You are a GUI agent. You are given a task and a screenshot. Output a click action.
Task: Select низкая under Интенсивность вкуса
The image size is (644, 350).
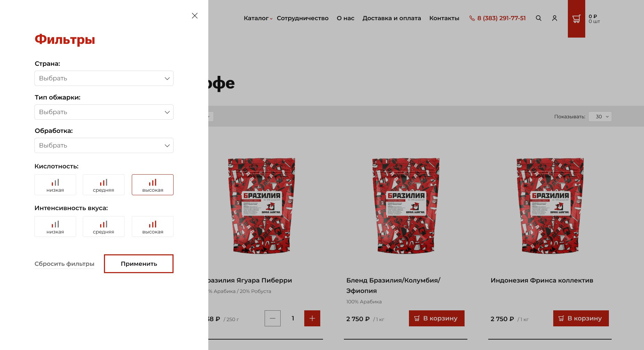(55, 226)
